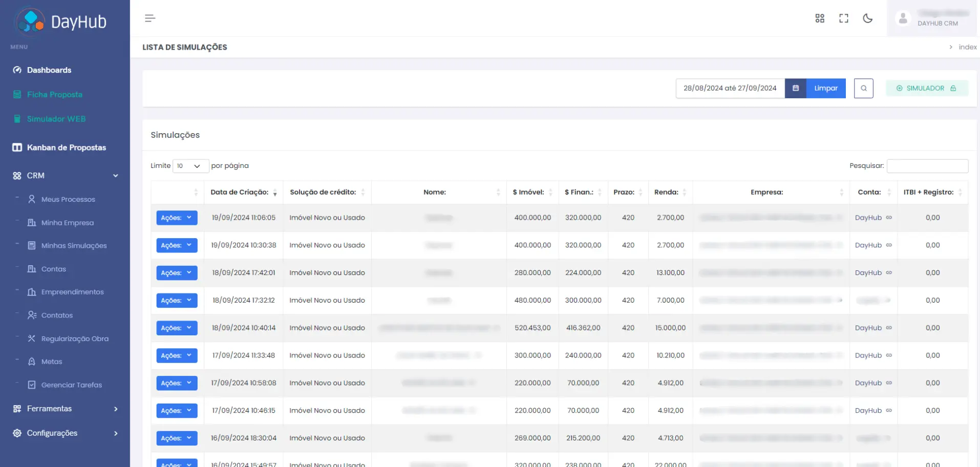Open the Limite per page dropdown
The width and height of the screenshot is (980, 467).
(190, 166)
